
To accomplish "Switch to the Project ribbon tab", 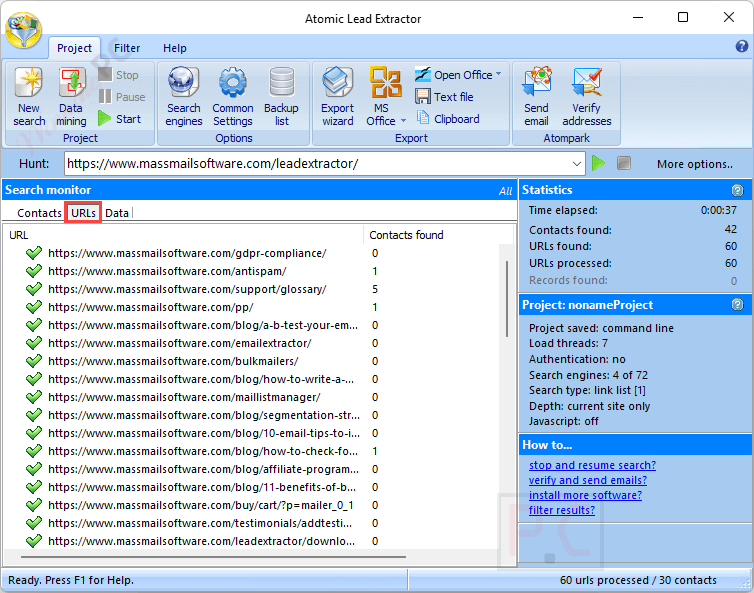I will 74,48.
